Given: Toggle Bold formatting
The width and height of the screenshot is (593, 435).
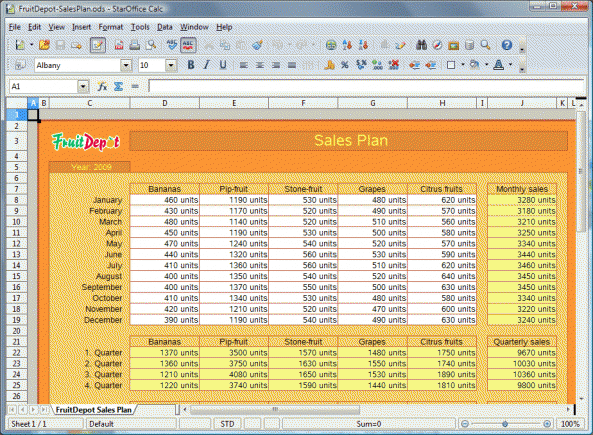Looking at the screenshot, I should click(x=191, y=65).
